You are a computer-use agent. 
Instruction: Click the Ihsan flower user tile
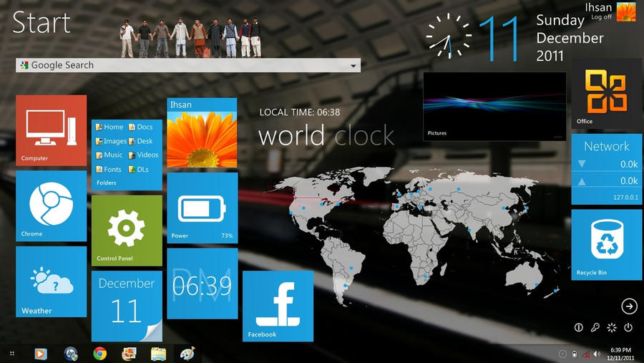[202, 132]
